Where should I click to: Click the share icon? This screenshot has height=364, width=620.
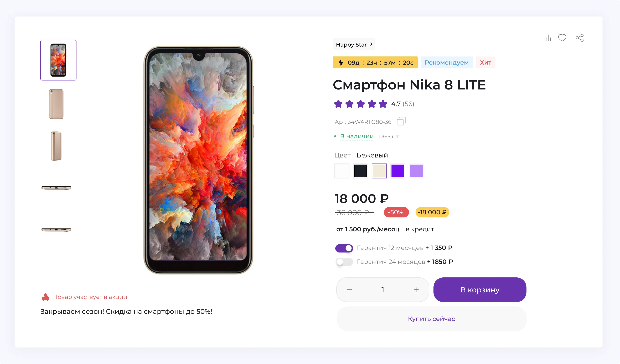pyautogui.click(x=580, y=38)
